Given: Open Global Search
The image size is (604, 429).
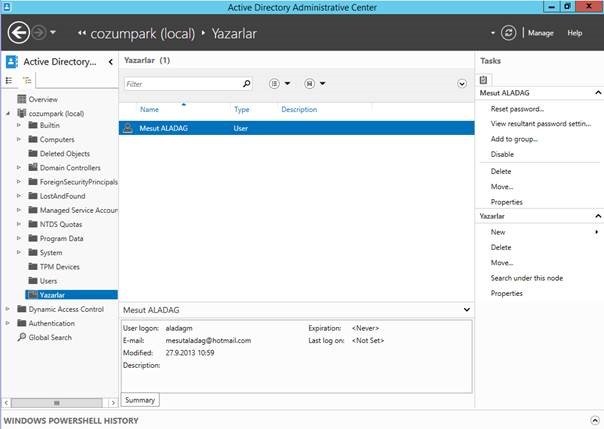Looking at the screenshot, I should click(x=50, y=338).
